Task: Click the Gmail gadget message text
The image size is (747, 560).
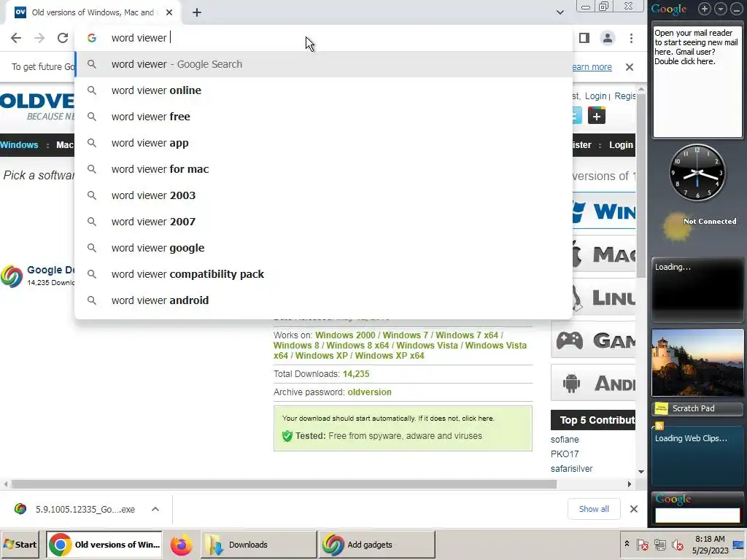Action: click(696, 47)
